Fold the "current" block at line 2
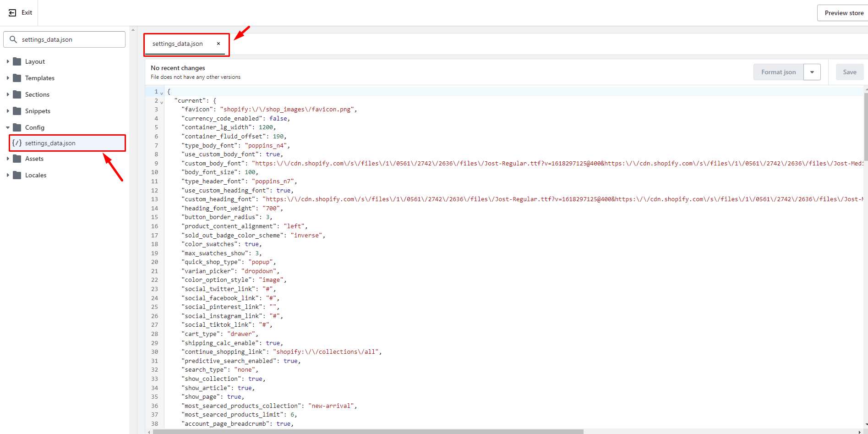 pos(162,102)
